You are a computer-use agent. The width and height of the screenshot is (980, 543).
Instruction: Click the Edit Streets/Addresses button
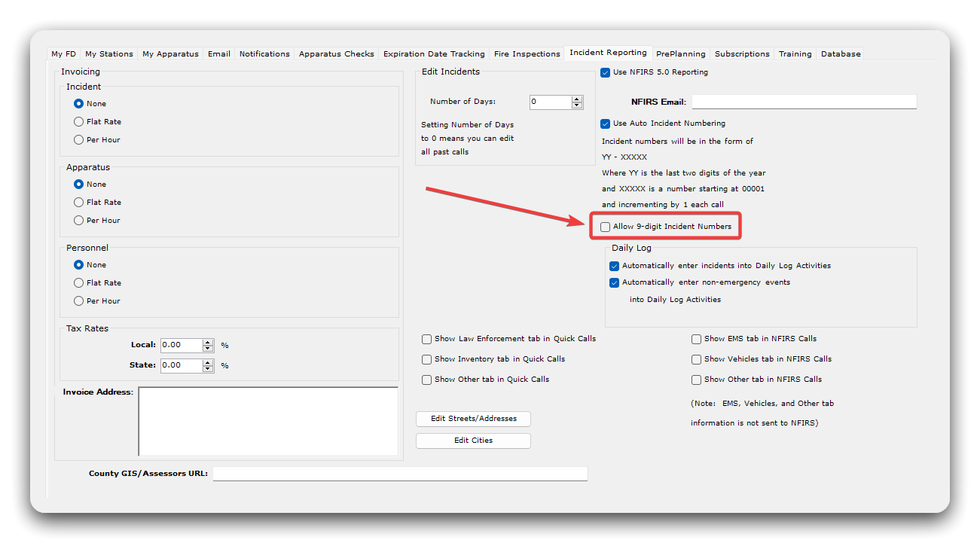click(x=474, y=419)
